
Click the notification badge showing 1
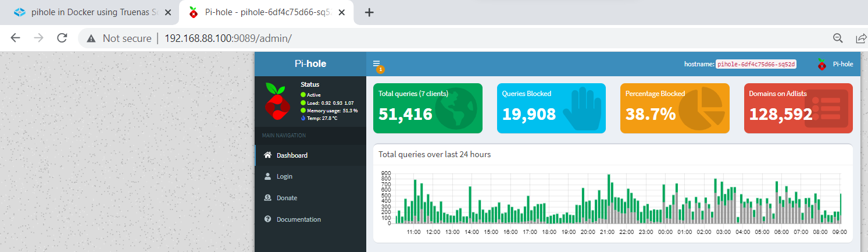pyautogui.click(x=381, y=70)
